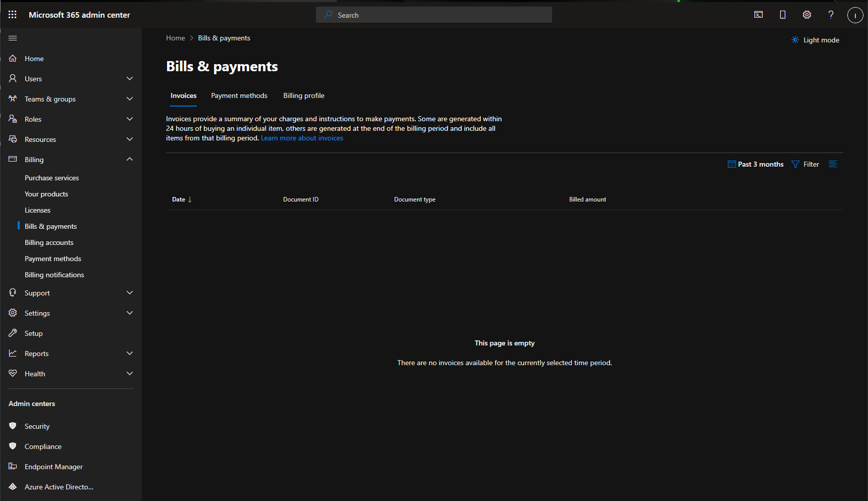Open Bills & payments sidebar item
This screenshot has width=868, height=501.
[51, 226]
